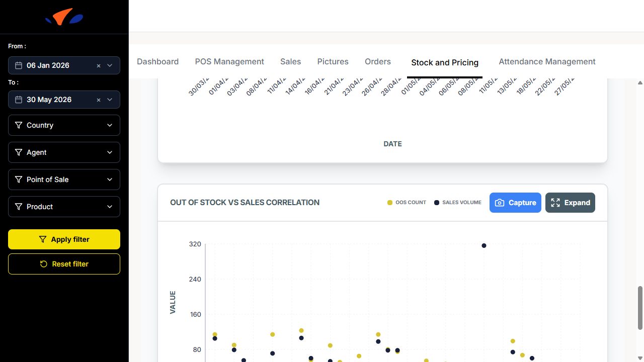The width and height of the screenshot is (644, 362).
Task: Expand the Point of Sale filter chevron
Action: coord(110,179)
